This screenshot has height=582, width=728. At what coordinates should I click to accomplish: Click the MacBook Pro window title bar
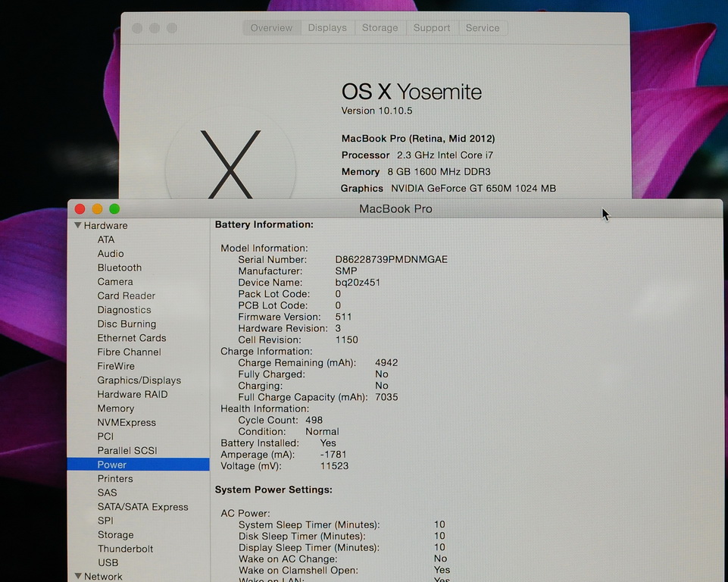coord(395,209)
